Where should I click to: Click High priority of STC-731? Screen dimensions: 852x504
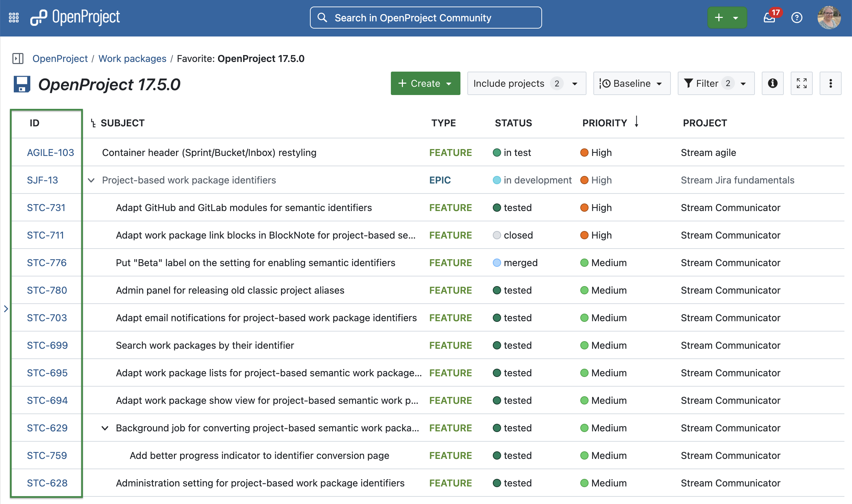tap(596, 208)
